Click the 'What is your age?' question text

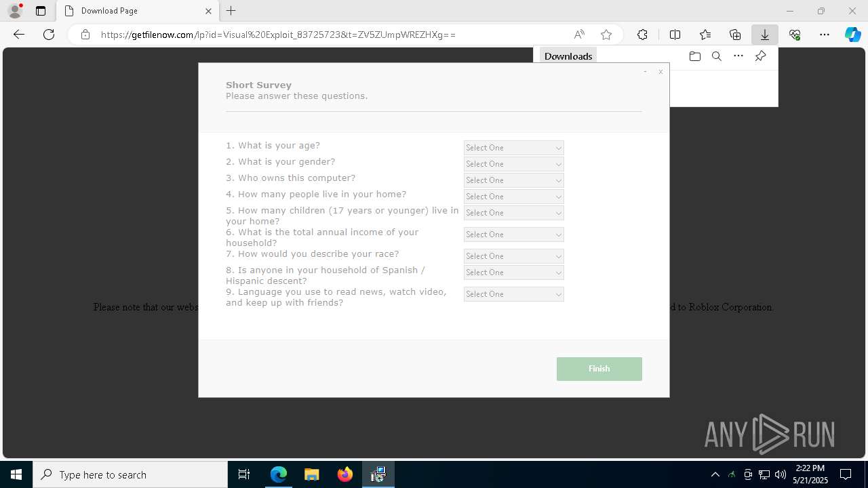pos(273,145)
